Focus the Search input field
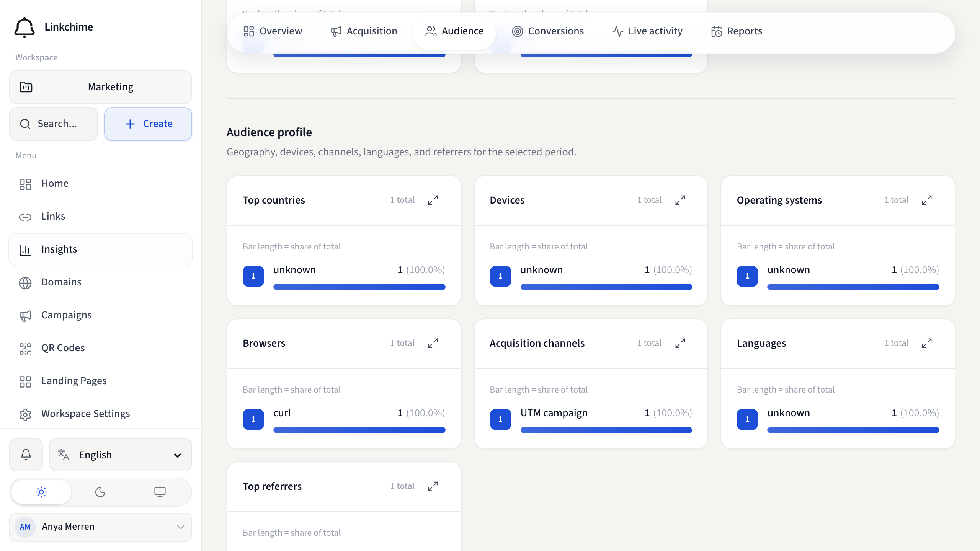Screen dimensions: 980x551 coord(54,124)
